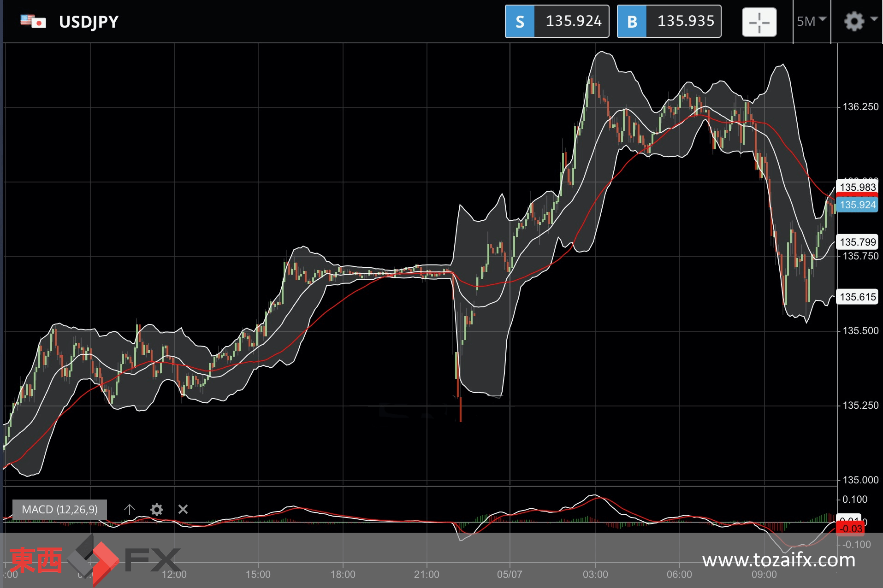The width and height of the screenshot is (883, 588).
Task: Move MACD indicator up with arrow
Action: (130, 509)
